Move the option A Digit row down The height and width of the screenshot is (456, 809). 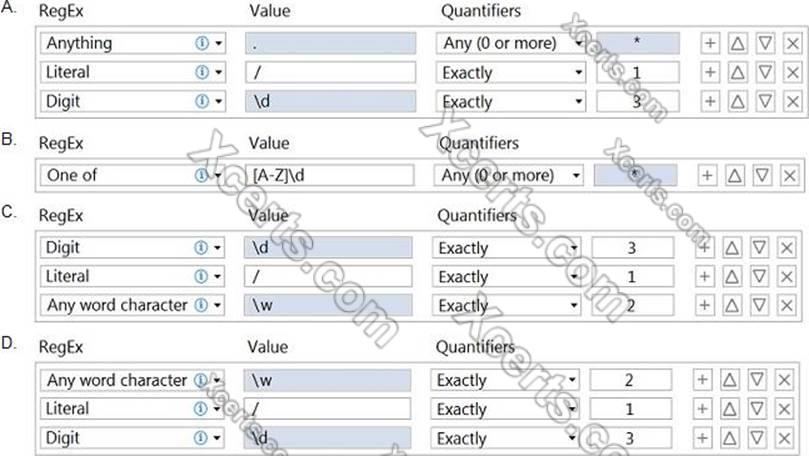(x=764, y=101)
